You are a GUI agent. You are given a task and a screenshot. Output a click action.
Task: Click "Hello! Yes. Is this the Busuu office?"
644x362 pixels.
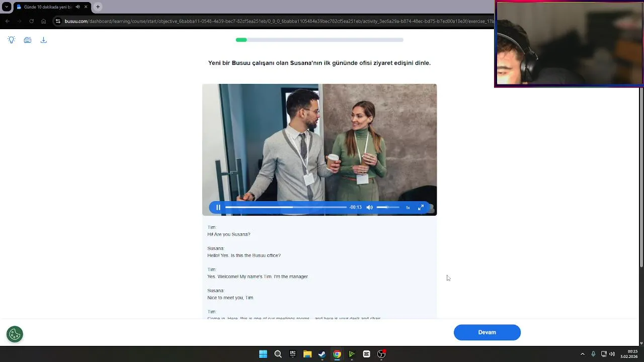244,255
